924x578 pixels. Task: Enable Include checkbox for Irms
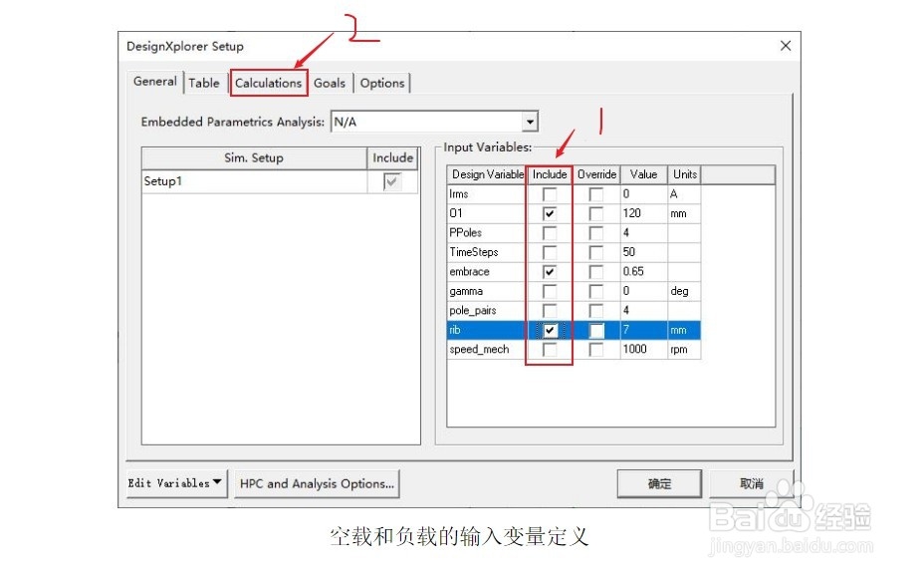[x=550, y=194]
